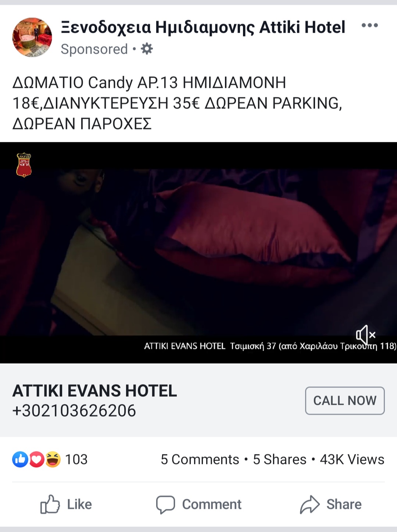
Task: Click the hotel shield logo in video
Action: [x=24, y=165]
